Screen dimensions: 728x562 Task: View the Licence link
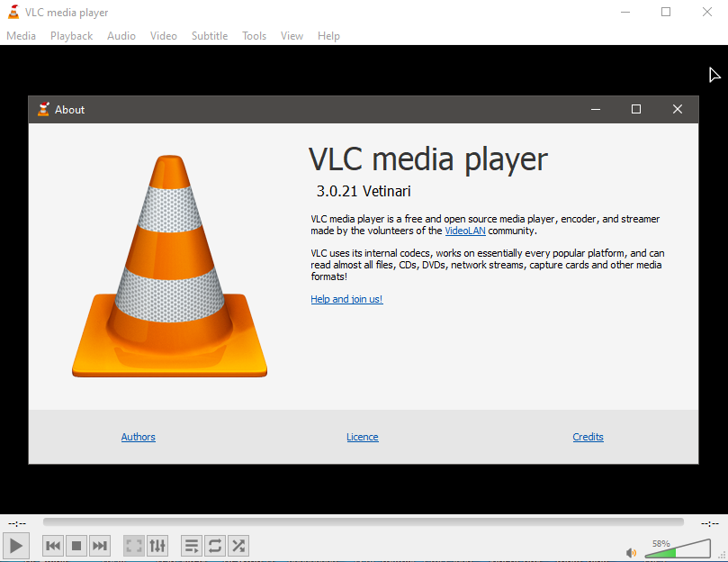(x=363, y=437)
